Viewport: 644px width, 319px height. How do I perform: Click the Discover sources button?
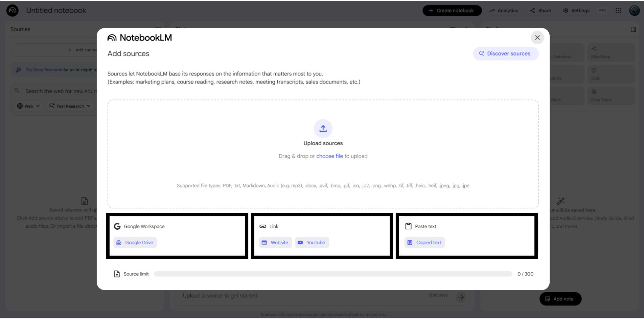coord(505,53)
